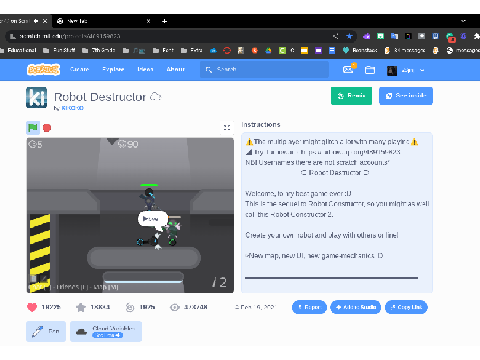Expand the browser tab search chevron

[463, 21]
